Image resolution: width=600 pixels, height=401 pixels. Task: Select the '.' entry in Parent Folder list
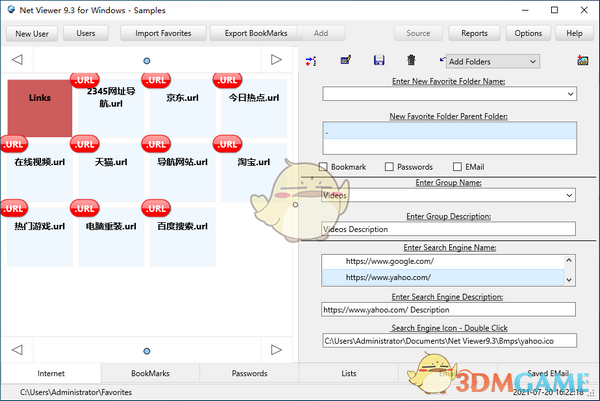click(449, 131)
